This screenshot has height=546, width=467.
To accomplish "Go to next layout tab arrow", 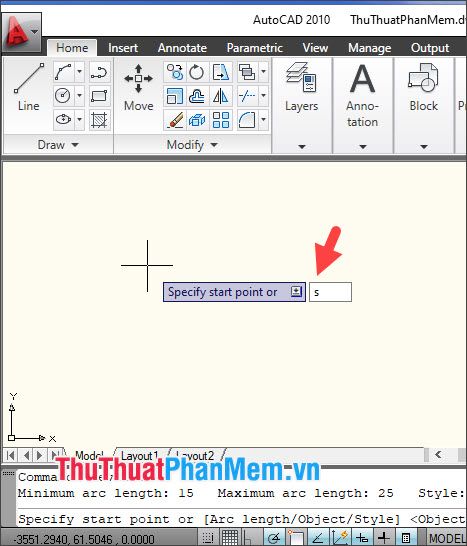I will point(40,455).
